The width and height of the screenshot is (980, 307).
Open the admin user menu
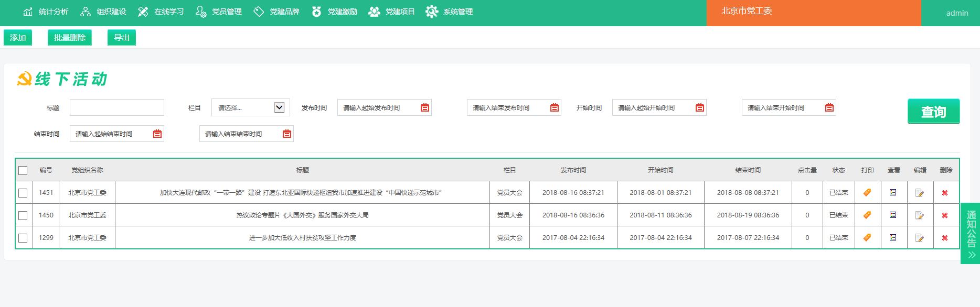957,13
